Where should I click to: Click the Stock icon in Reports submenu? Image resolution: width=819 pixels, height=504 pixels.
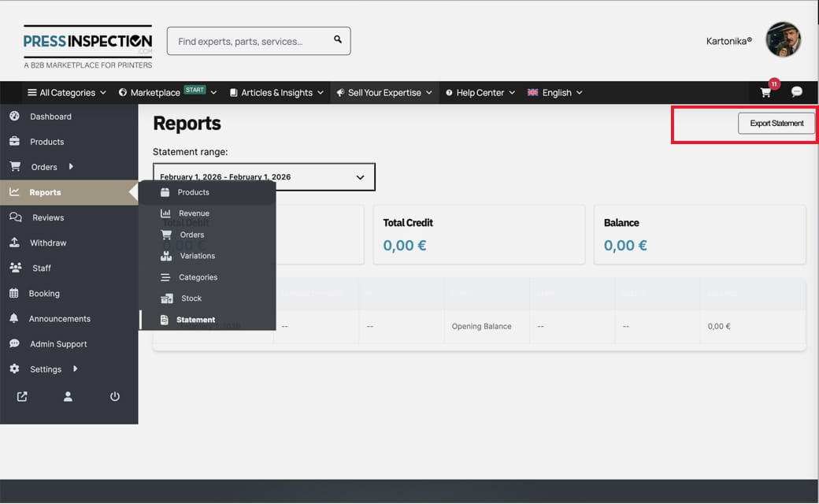coord(166,298)
